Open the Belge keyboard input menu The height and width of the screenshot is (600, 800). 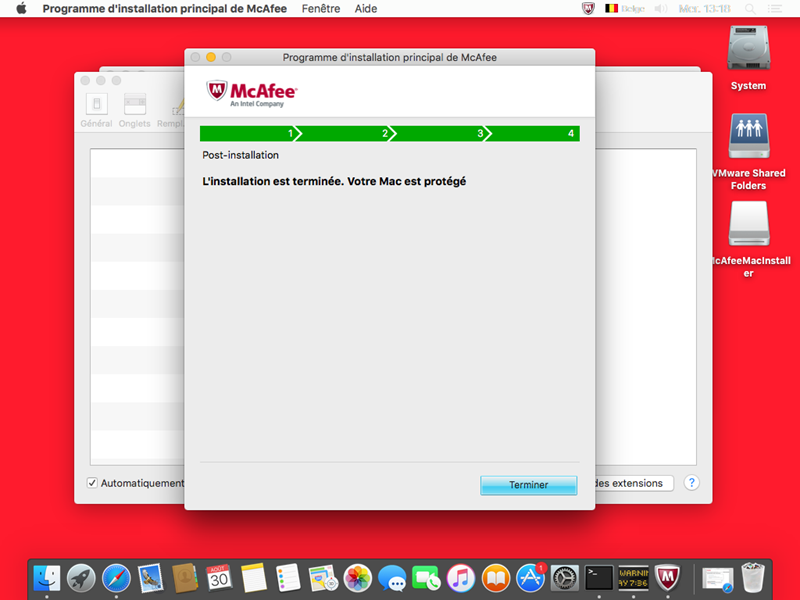[624, 9]
